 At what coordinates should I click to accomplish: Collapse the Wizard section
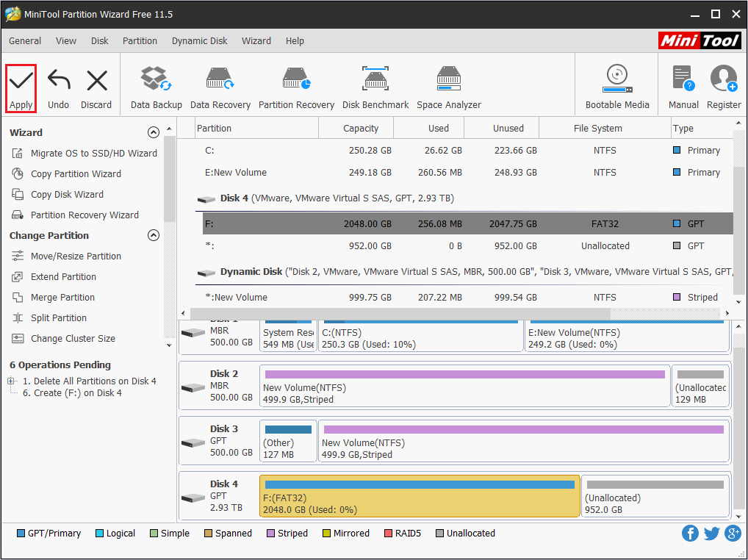(x=153, y=132)
